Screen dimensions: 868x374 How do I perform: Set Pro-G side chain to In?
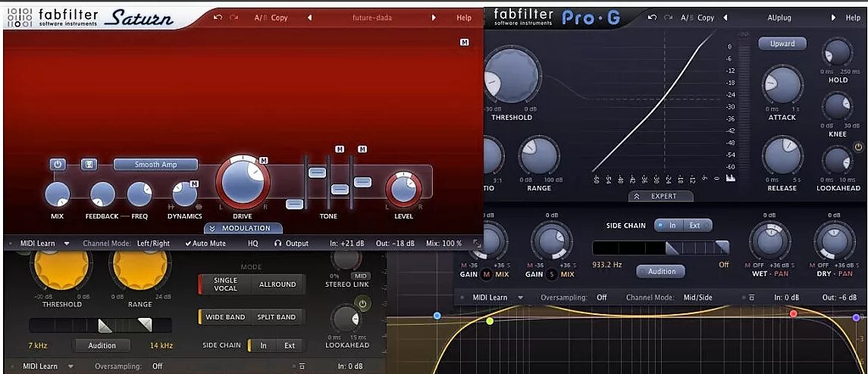coord(669,225)
